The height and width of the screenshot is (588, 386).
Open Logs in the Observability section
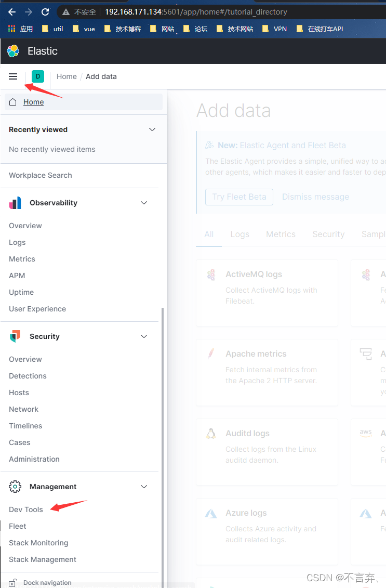pyautogui.click(x=17, y=243)
